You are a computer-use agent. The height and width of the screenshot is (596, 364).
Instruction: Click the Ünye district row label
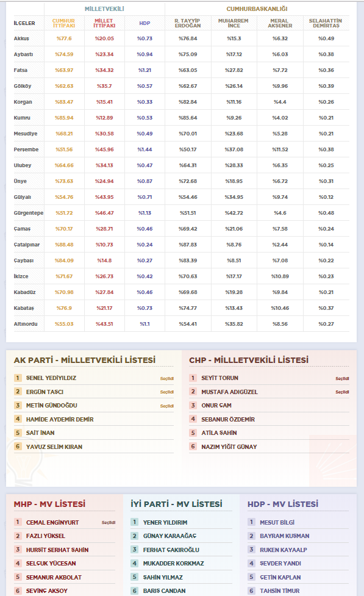pyautogui.click(x=20, y=181)
